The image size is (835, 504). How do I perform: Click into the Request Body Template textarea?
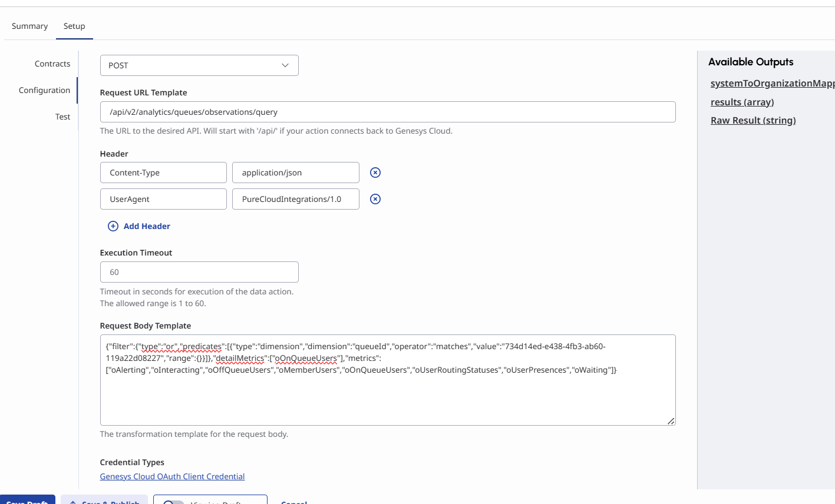coord(388,394)
